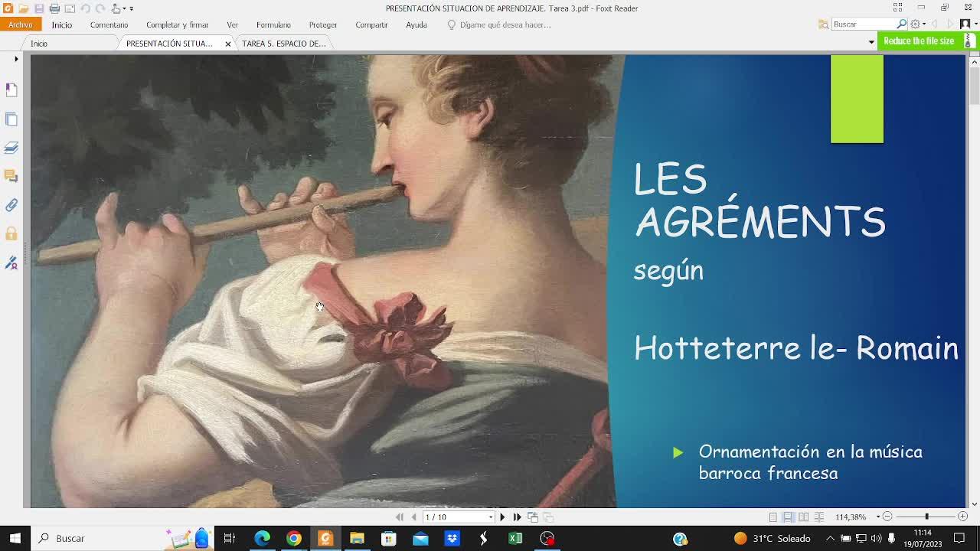Open the Compartir ribbon tab
The image size is (980, 551).
(371, 24)
